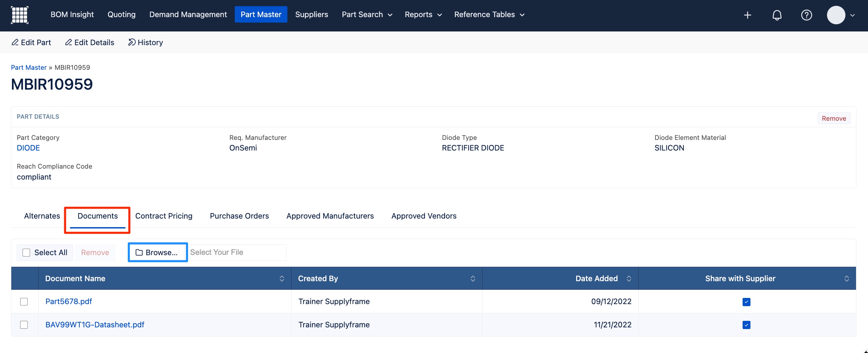Sort by Date Added column arrows
This screenshot has width=868, height=353.
(x=629, y=278)
